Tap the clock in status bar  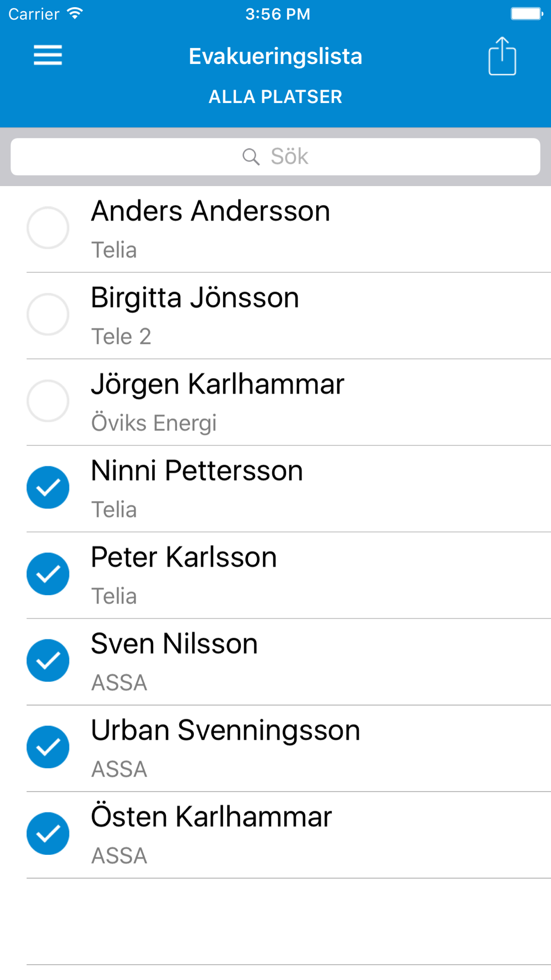point(278,14)
